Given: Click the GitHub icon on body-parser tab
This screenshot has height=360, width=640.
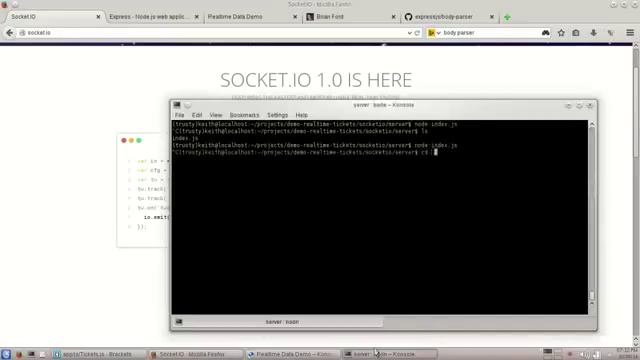Looking at the screenshot, I should [408, 17].
